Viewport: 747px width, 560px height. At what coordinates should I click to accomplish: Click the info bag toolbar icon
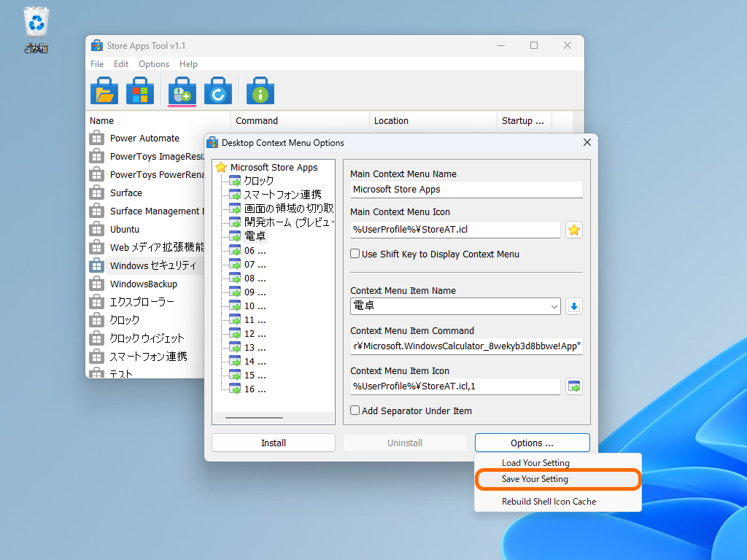(260, 90)
